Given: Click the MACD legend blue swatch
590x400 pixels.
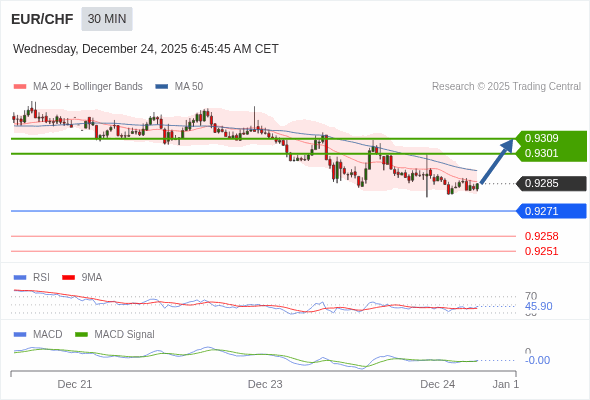Looking at the screenshot, I should [x=20, y=335].
